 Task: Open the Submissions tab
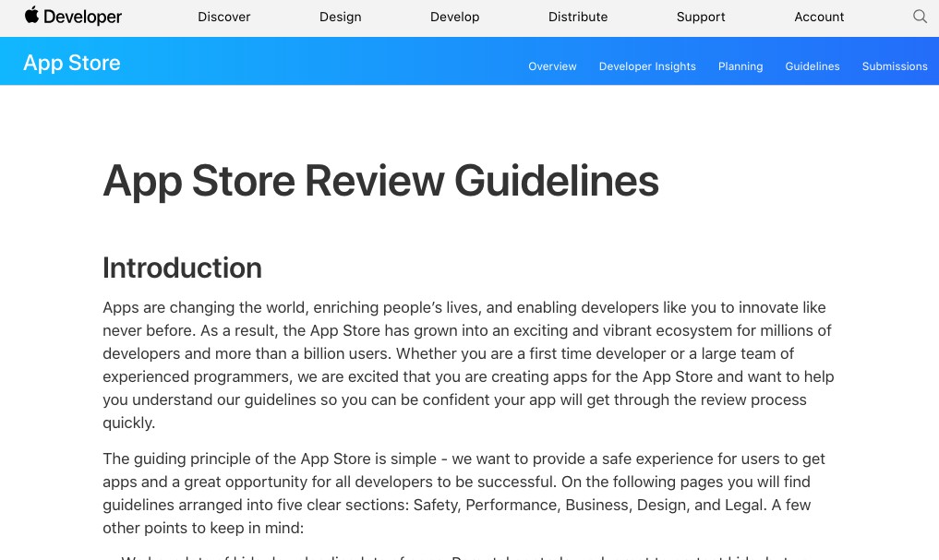[895, 66]
